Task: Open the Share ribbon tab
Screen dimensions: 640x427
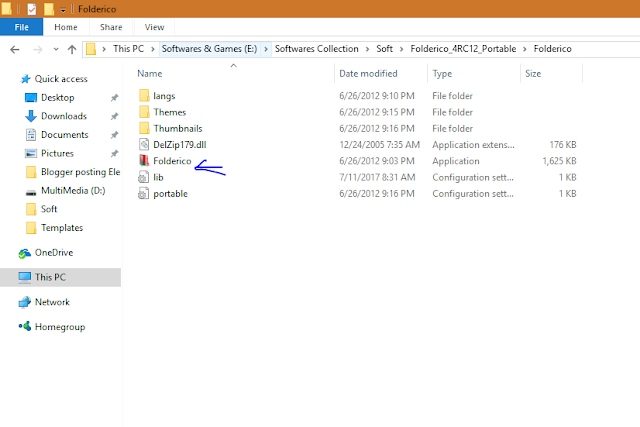Action: [x=111, y=27]
